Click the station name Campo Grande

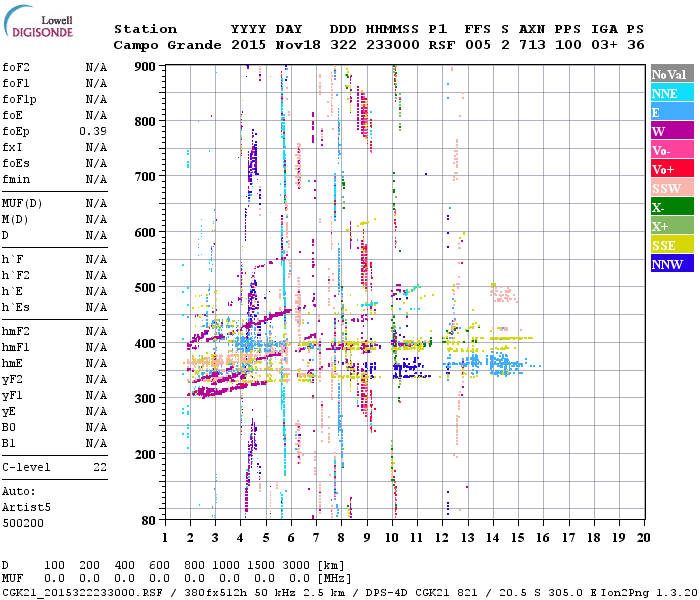(167, 45)
